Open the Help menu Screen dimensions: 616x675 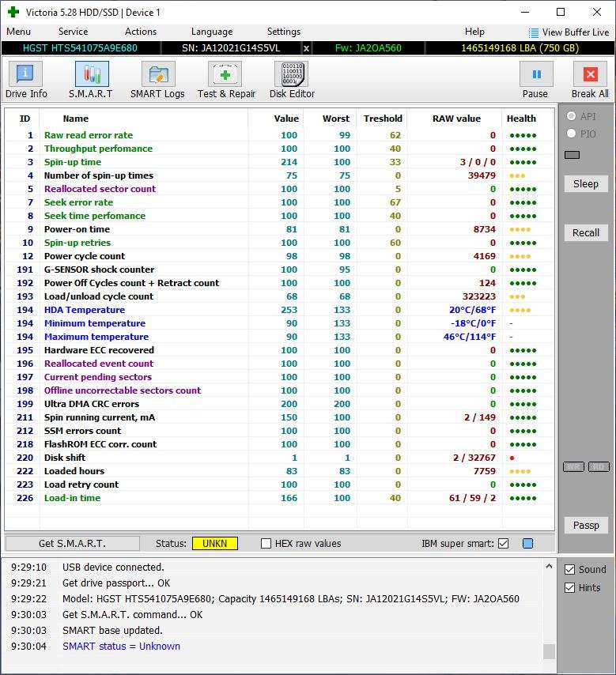coord(474,32)
